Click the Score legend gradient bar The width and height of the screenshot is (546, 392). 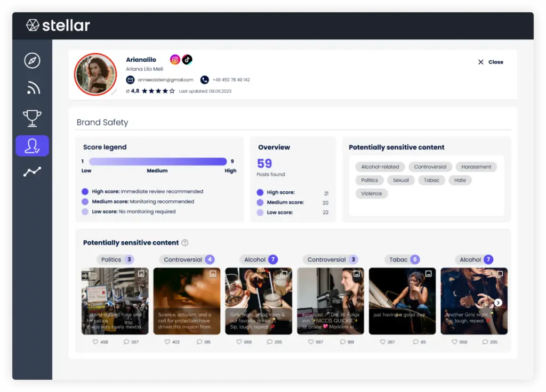[158, 161]
